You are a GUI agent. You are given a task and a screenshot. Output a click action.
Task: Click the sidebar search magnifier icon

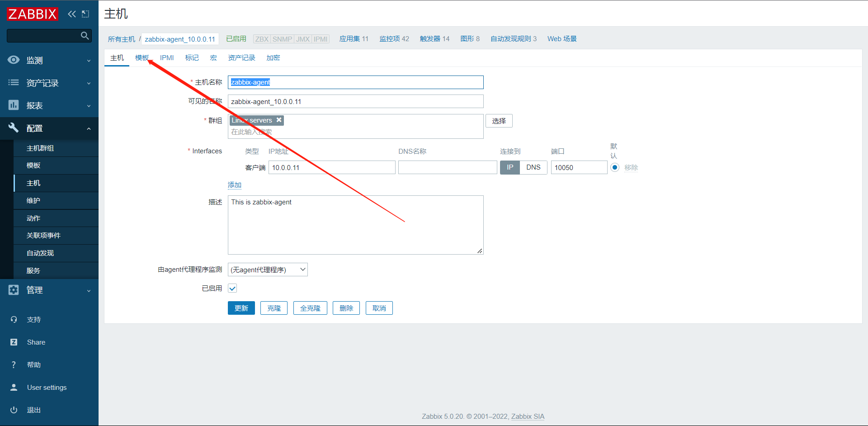tap(85, 36)
